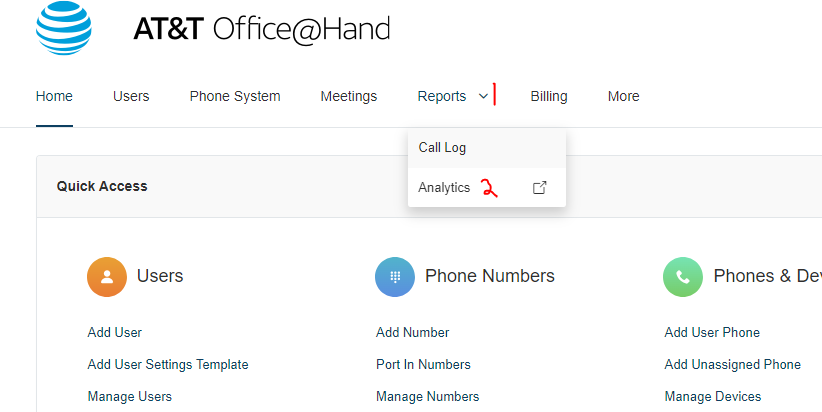Select the Reports menu tab
Image resolution: width=822 pixels, height=412 pixels.
click(441, 96)
